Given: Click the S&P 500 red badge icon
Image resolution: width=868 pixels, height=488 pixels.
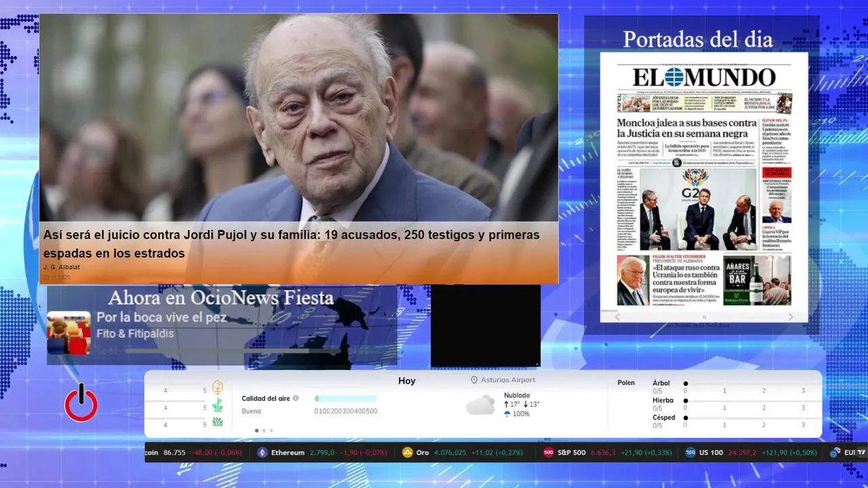Looking at the screenshot, I should (x=549, y=453).
